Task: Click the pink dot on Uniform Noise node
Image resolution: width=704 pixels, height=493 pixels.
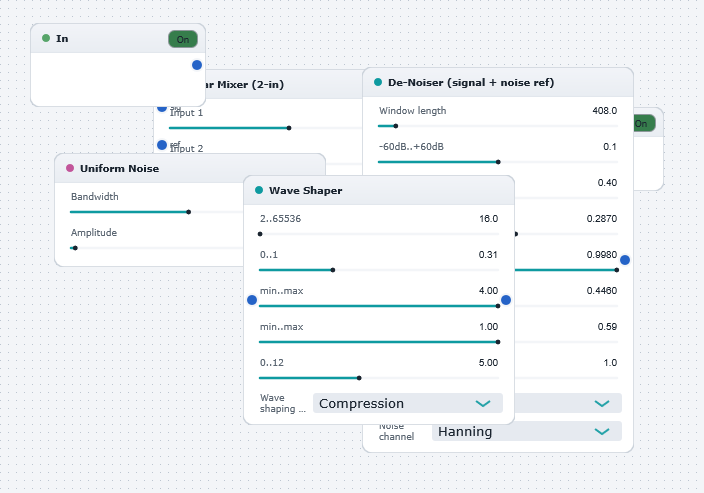Action: tap(70, 168)
